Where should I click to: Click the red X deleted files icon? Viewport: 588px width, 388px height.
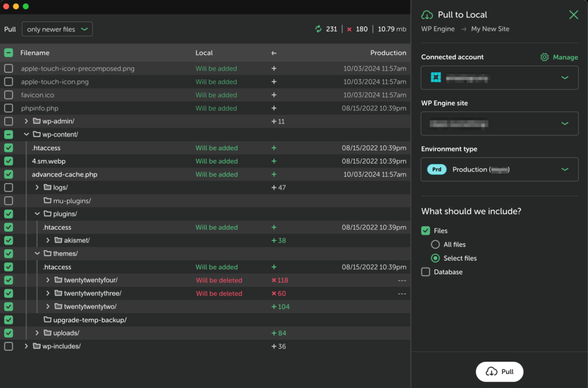pos(349,29)
